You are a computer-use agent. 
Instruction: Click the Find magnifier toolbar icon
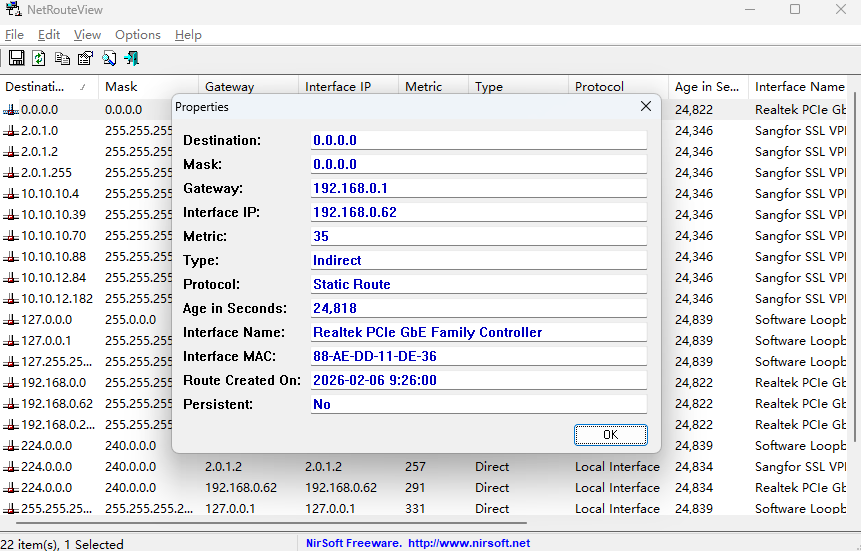[109, 59]
